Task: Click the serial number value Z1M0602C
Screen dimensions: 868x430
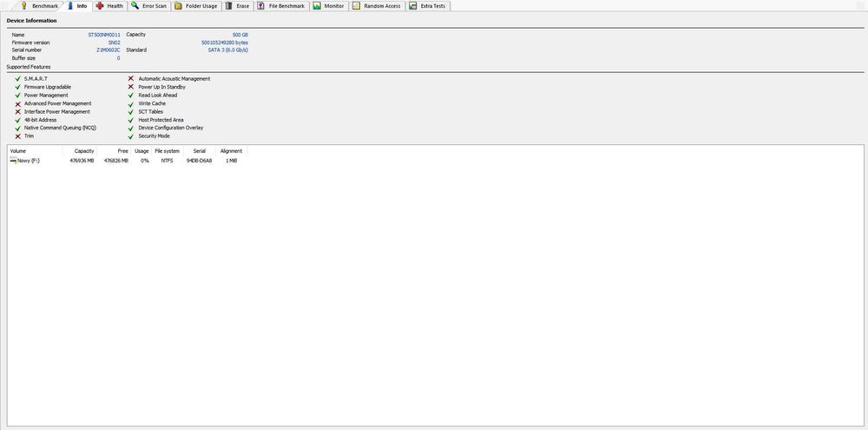Action: click(108, 50)
